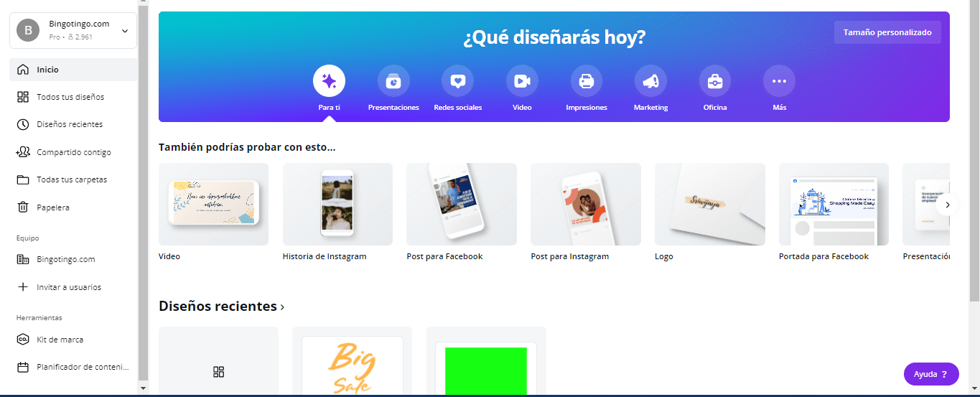Screen dimensions: 980x397
Task: Click the Diseños recientes clock icon
Action: 23,124
